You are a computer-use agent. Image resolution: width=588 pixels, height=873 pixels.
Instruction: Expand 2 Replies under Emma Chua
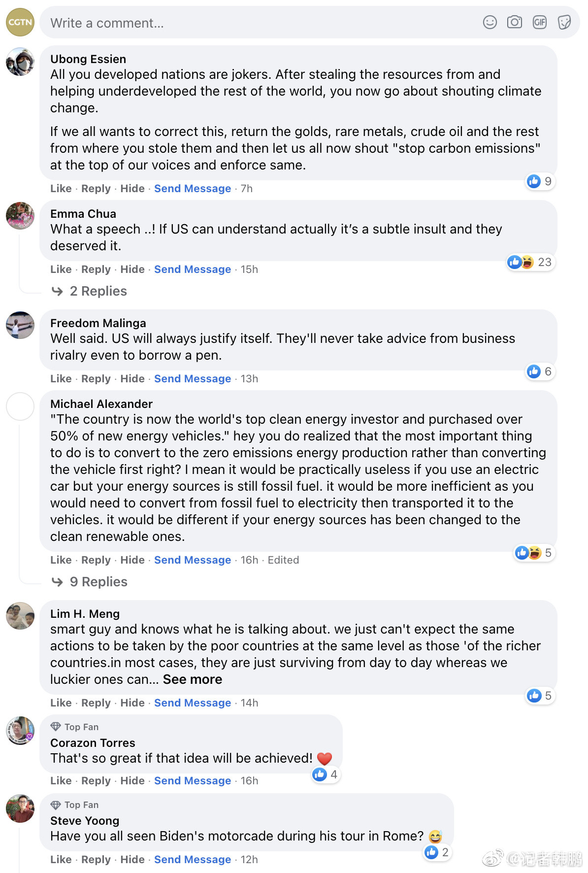tap(98, 291)
